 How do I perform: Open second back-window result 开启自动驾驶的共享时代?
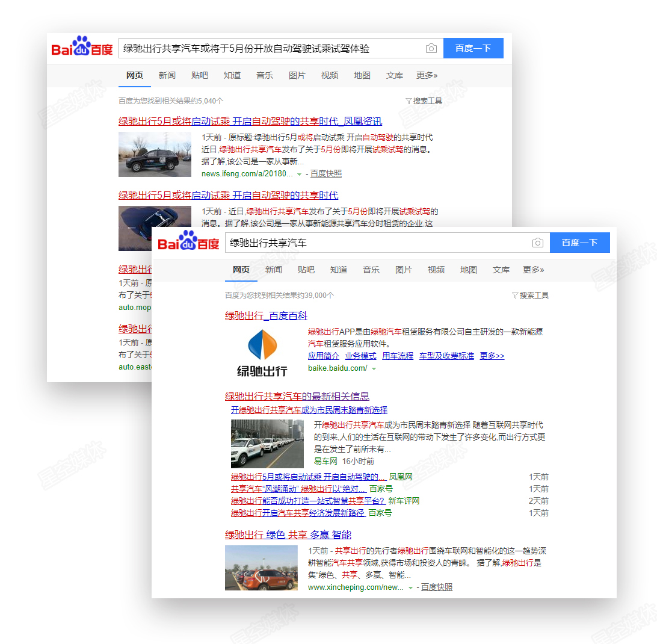[229, 196]
